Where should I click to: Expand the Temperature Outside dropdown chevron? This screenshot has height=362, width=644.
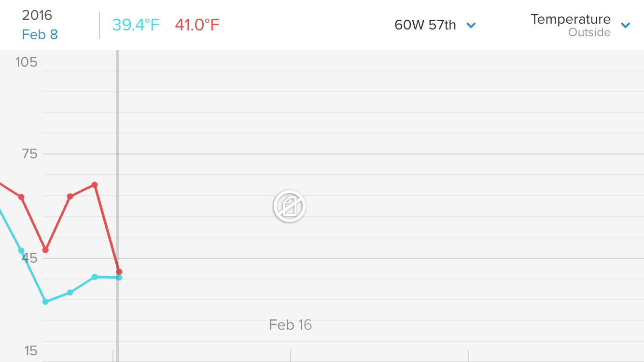(626, 25)
